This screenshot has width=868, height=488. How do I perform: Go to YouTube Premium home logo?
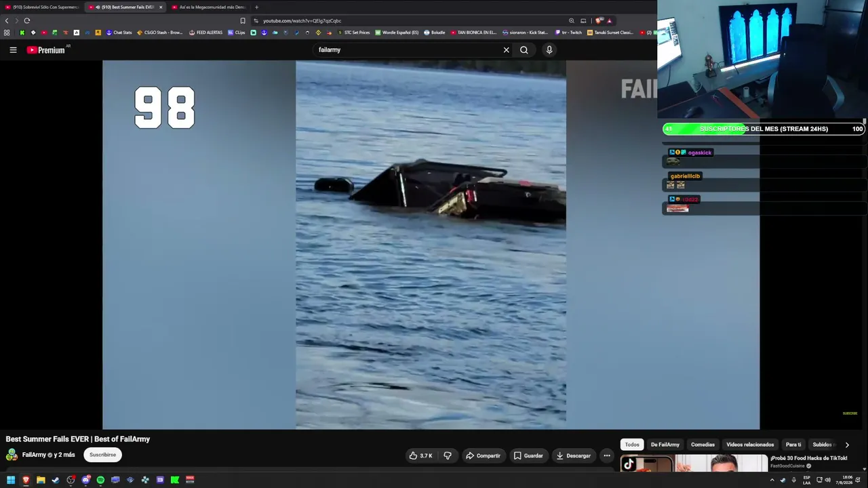point(46,49)
